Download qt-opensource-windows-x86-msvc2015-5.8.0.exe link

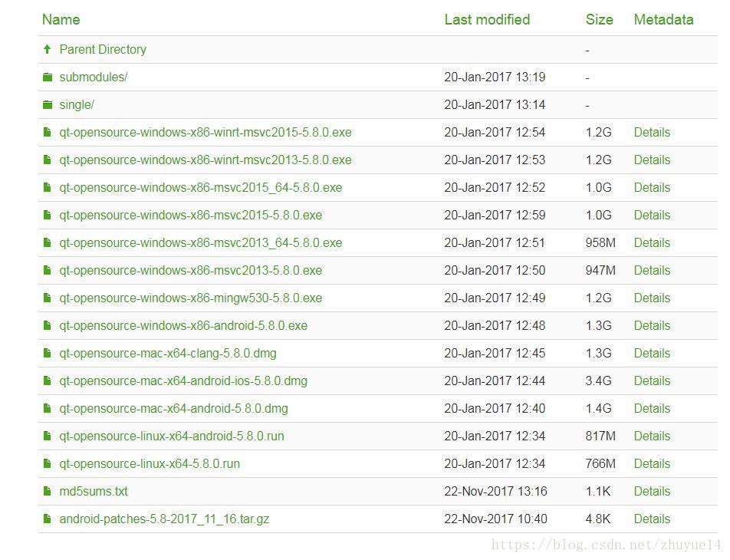click(191, 216)
